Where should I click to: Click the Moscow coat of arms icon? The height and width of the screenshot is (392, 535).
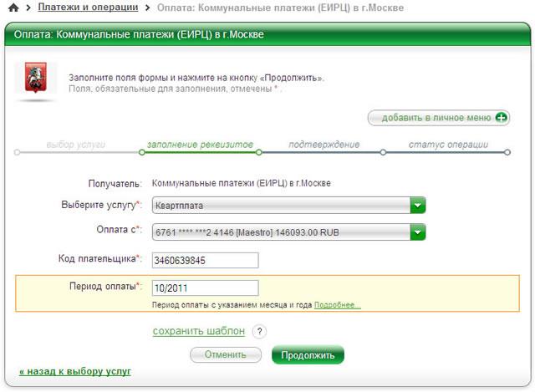(35, 78)
